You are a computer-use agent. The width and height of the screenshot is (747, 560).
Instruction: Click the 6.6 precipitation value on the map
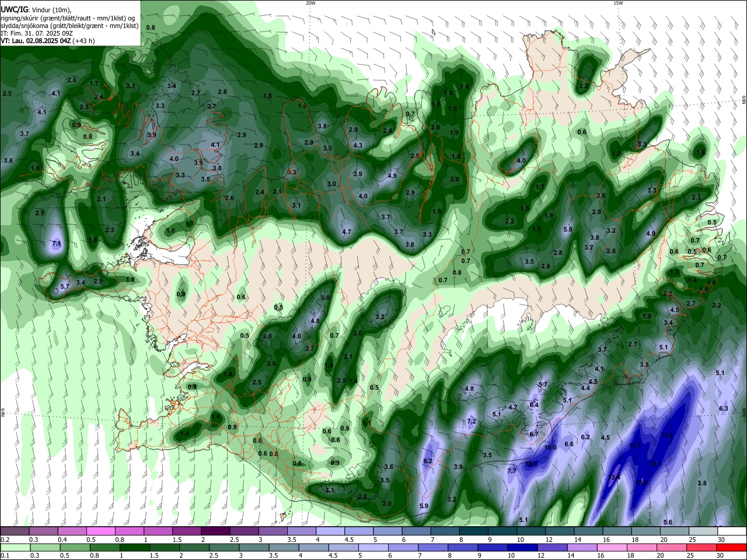(570, 444)
